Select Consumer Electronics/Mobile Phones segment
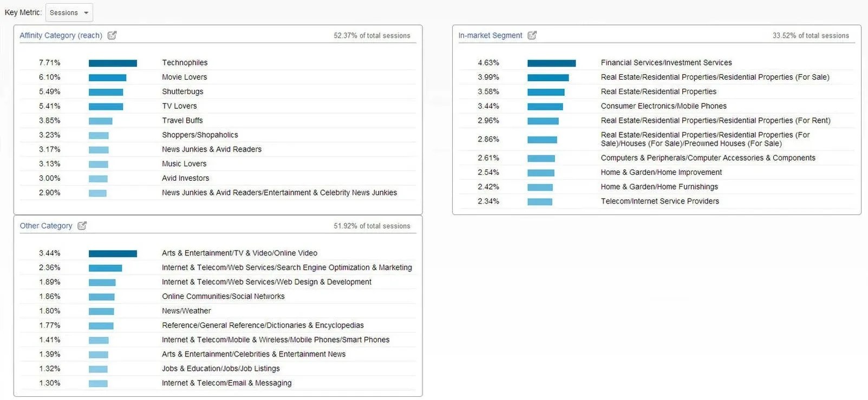 pyautogui.click(x=664, y=106)
